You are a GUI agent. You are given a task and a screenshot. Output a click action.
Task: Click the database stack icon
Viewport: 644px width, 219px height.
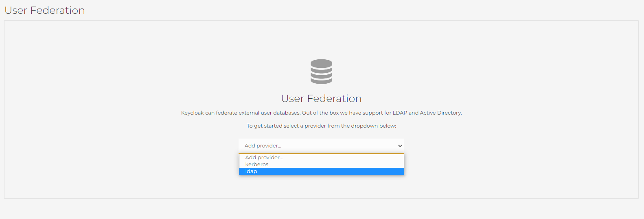point(321,72)
